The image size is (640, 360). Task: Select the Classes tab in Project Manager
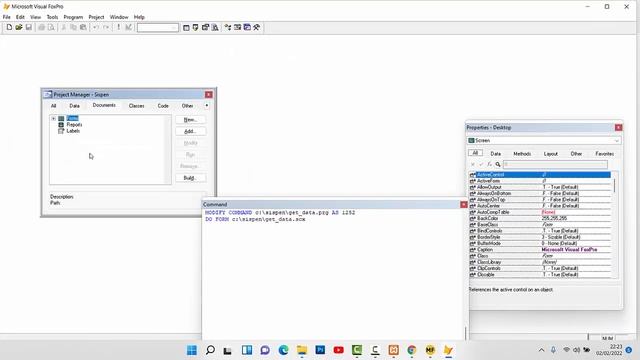(x=136, y=106)
